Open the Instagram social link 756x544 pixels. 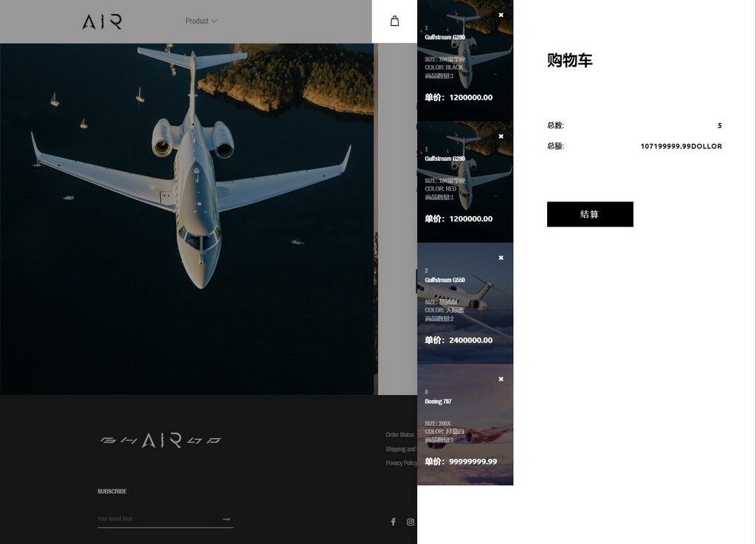[x=410, y=522]
